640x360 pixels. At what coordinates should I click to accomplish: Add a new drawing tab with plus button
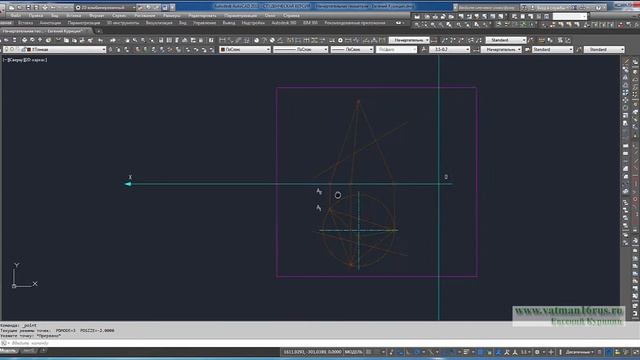click(98, 31)
